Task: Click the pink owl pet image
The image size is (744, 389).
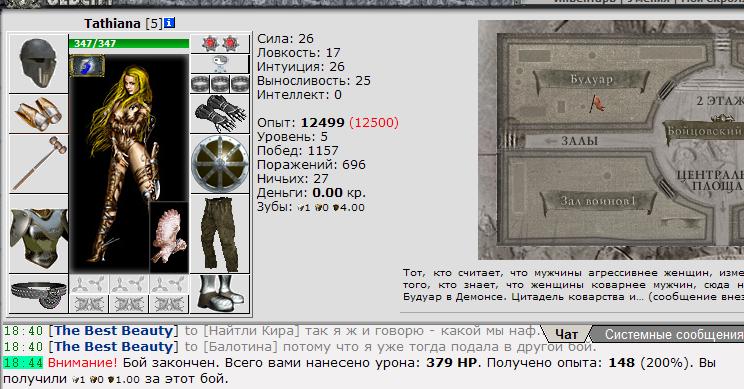Action: coord(169,237)
